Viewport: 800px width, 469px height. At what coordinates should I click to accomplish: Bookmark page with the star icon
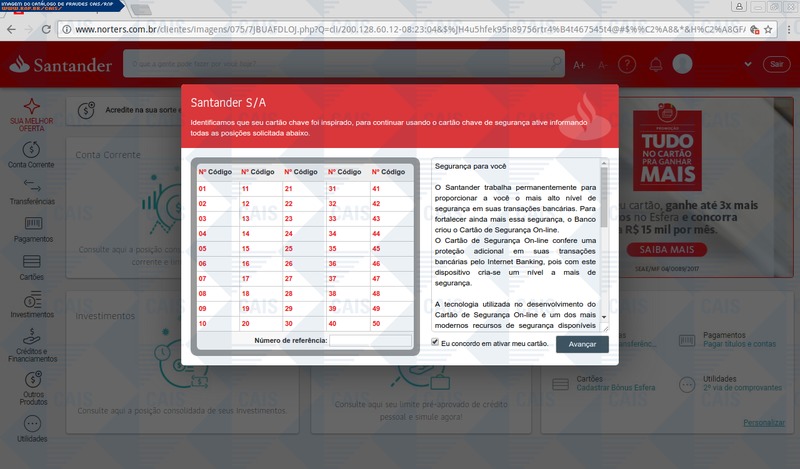point(768,30)
